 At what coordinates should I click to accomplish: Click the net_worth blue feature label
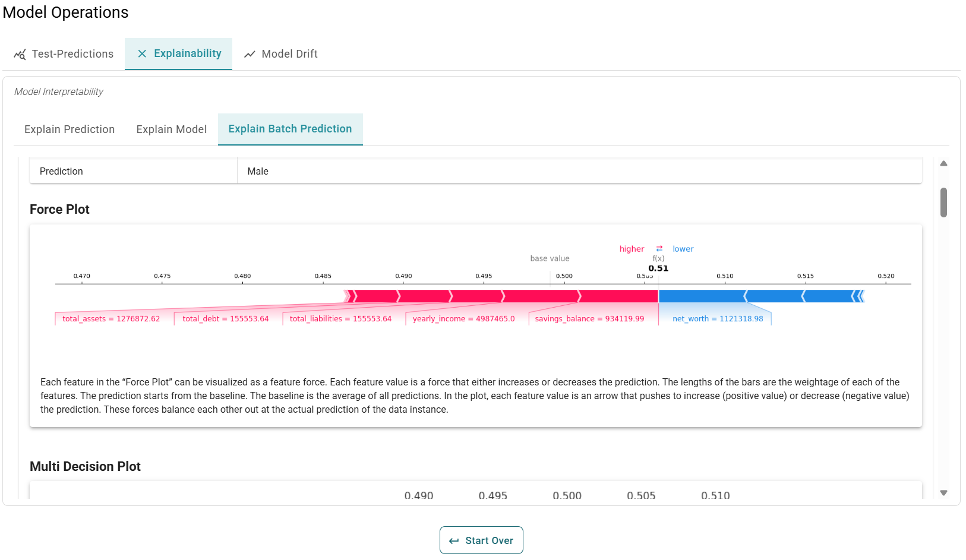click(718, 319)
